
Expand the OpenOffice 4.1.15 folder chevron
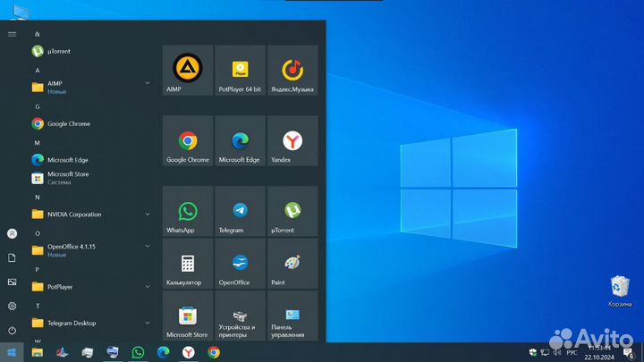point(147,247)
